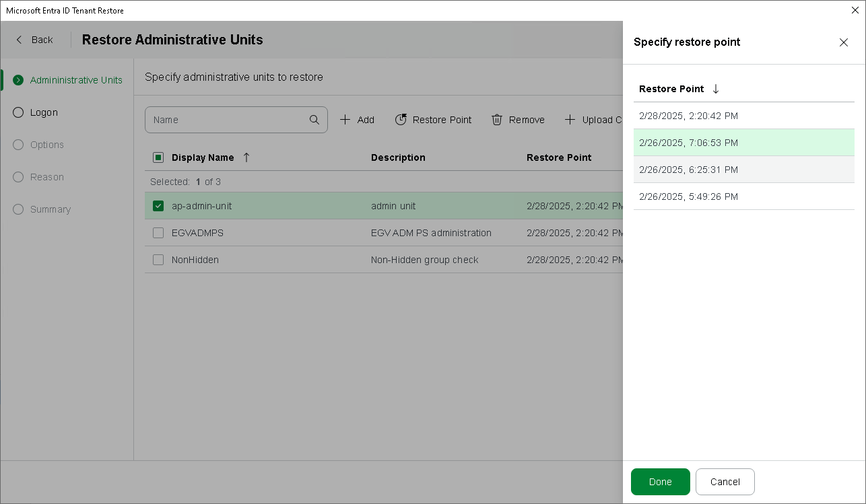Uncheck the ap-admin-unit checkbox
The height and width of the screenshot is (504, 866).
[x=158, y=206]
